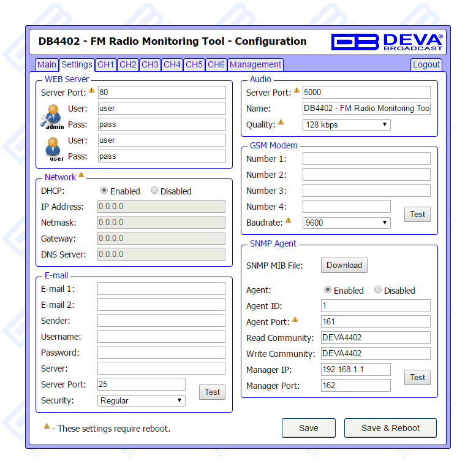Screen dimensions: 476x474
Task: Click the Manager IP input field
Action: point(355,369)
